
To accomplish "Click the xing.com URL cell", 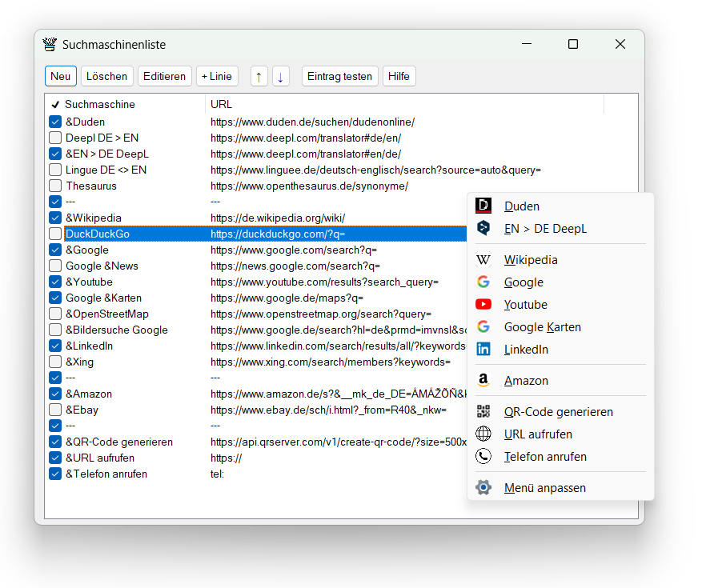I will 331,362.
